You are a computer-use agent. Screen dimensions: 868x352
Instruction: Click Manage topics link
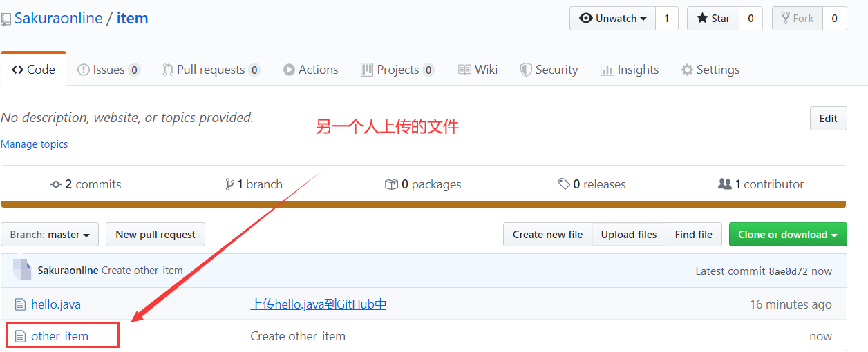[x=35, y=144]
